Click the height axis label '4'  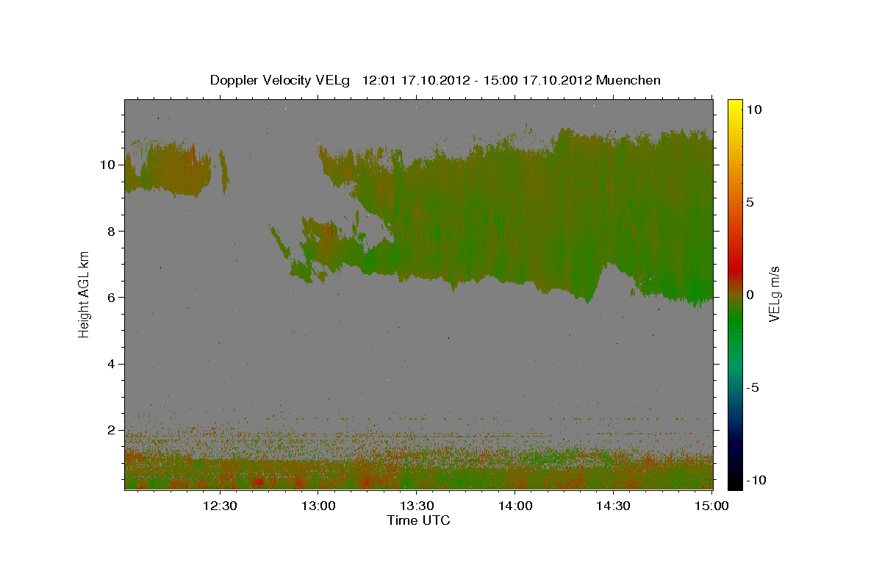point(110,364)
